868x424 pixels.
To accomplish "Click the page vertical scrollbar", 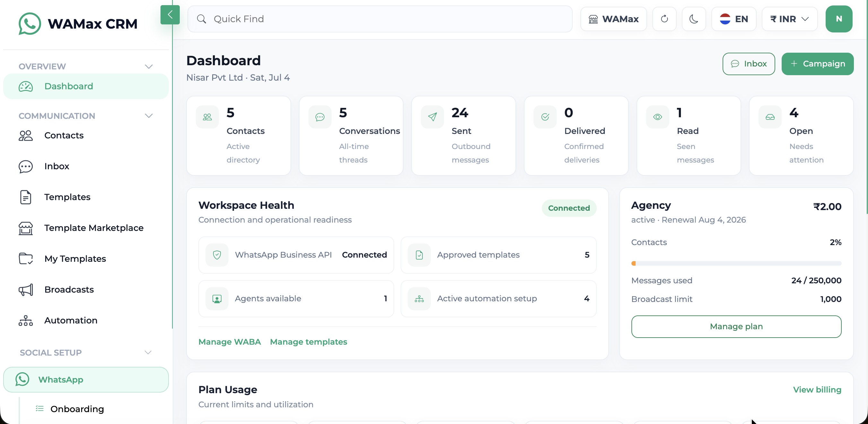I will point(867,107).
